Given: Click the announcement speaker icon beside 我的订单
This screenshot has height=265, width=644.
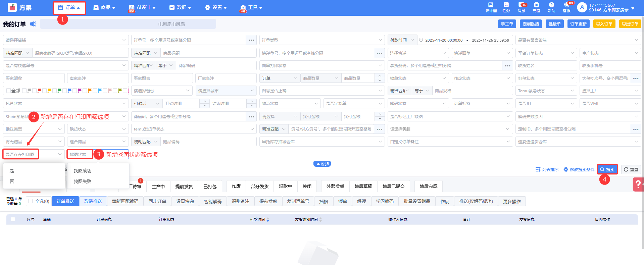Looking at the screenshot, I should 33,24.
